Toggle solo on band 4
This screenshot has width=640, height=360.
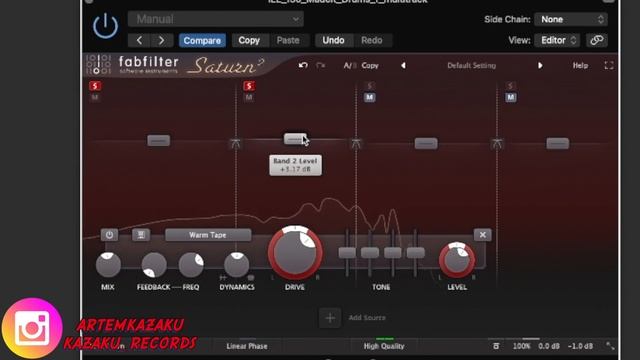[510, 86]
